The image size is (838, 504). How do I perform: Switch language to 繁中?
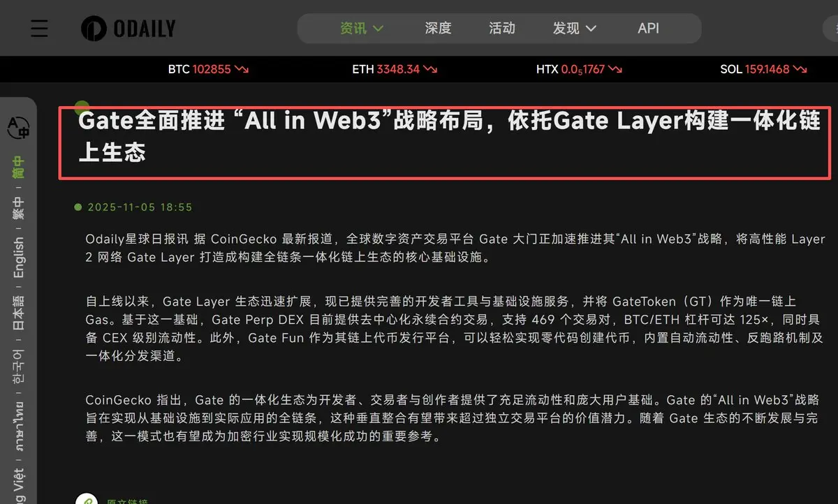[x=19, y=208]
